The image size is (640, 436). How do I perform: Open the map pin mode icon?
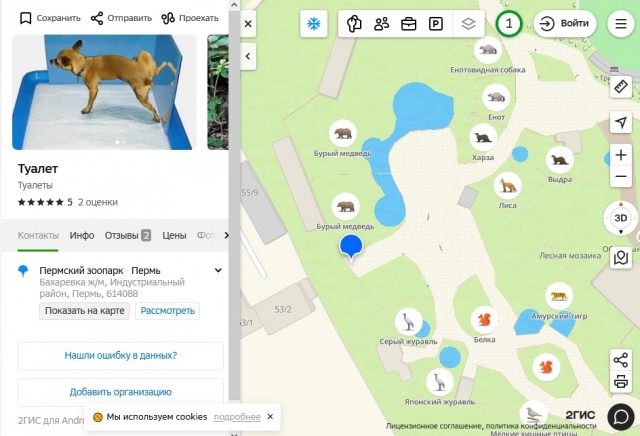tap(621, 258)
